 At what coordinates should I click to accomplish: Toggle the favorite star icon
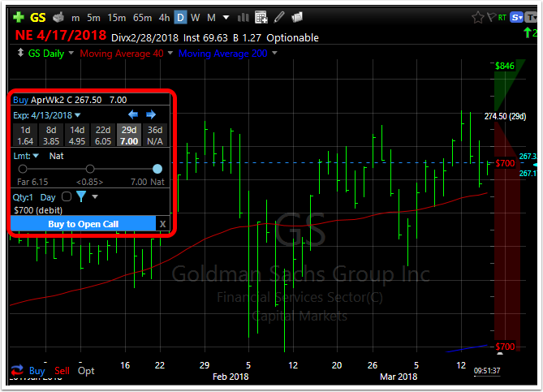pyautogui.click(x=478, y=17)
